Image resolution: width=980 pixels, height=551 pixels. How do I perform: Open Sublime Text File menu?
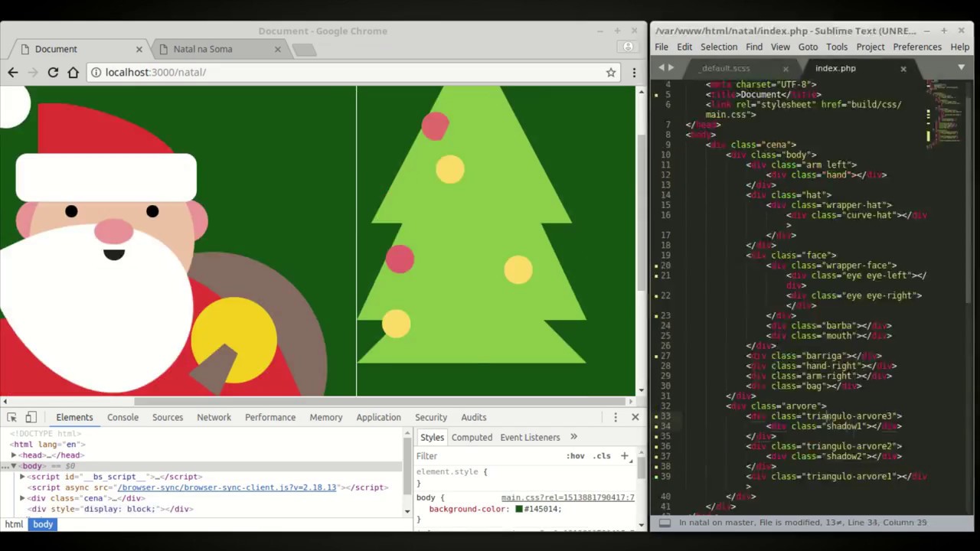[661, 47]
